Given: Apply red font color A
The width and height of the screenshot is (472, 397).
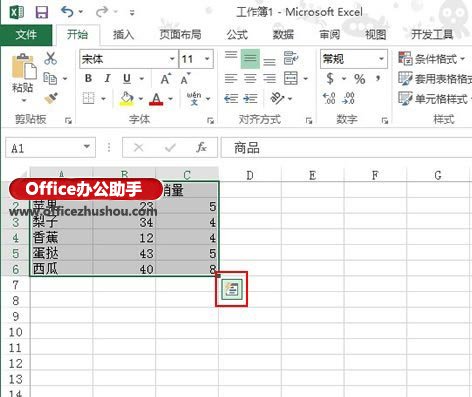Looking at the screenshot, I should click(x=156, y=99).
